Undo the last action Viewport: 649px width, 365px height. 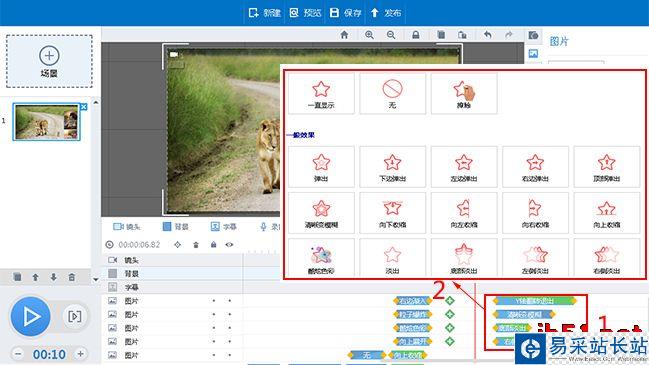[x=488, y=35]
